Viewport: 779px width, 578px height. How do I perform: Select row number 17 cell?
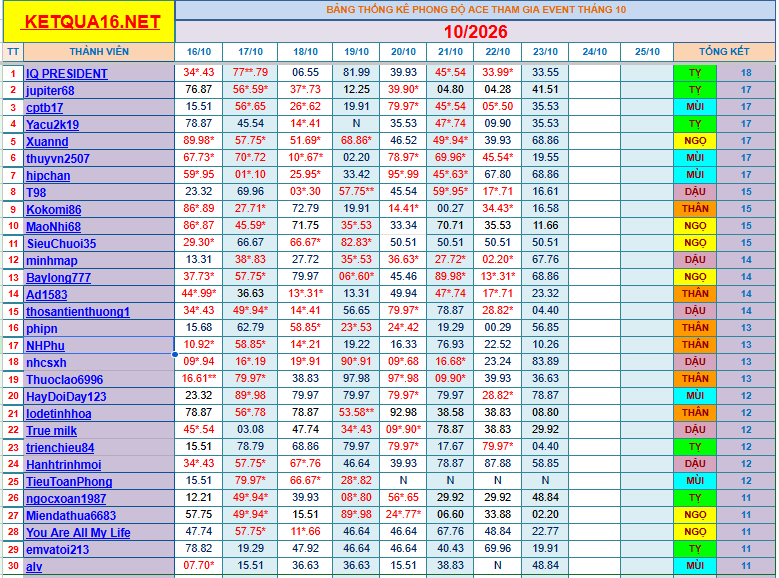[x=13, y=345]
